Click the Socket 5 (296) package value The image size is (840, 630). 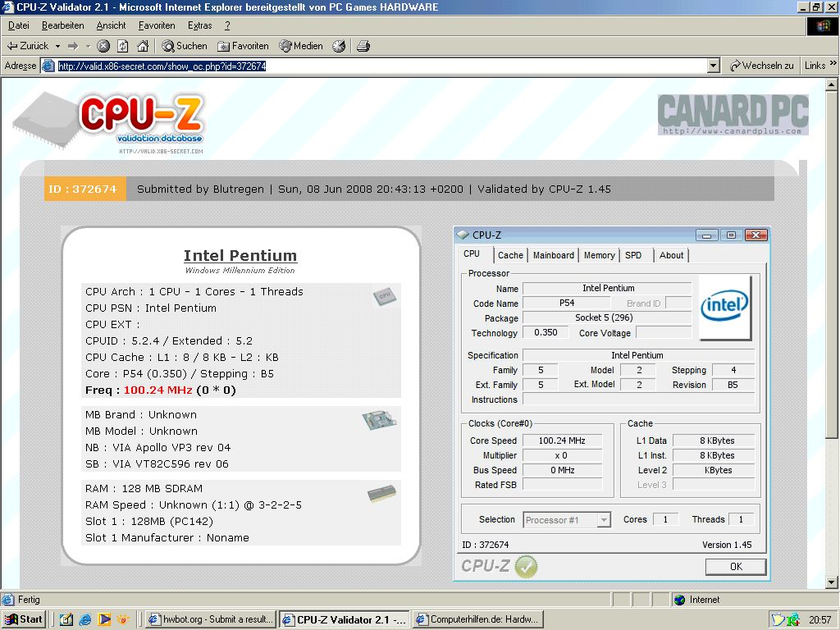(606, 317)
